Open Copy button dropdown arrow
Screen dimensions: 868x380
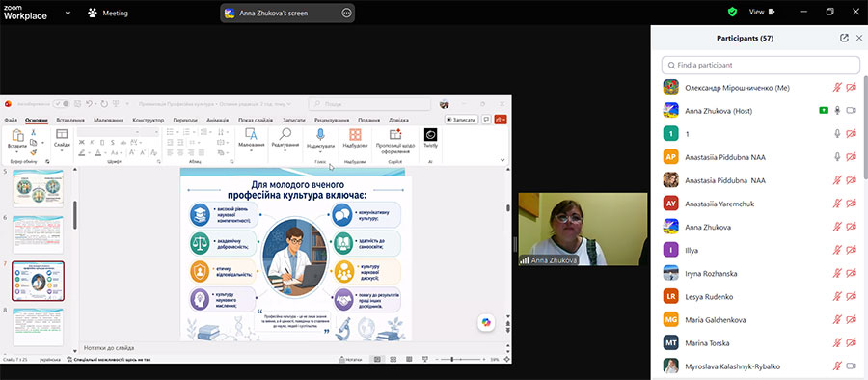click(42, 143)
